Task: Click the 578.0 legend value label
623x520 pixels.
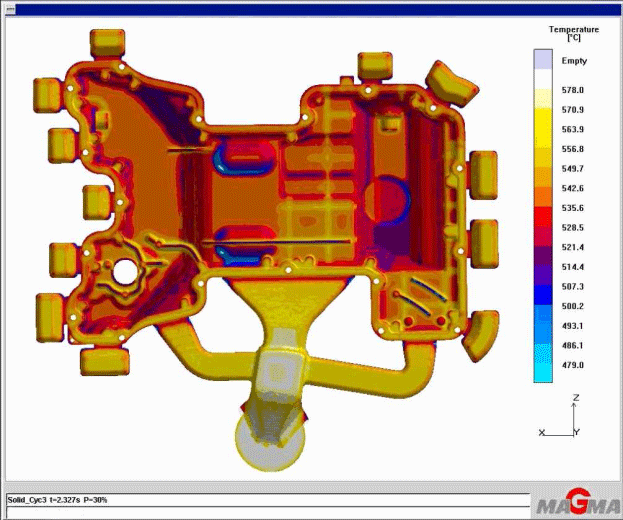Action: [x=574, y=90]
